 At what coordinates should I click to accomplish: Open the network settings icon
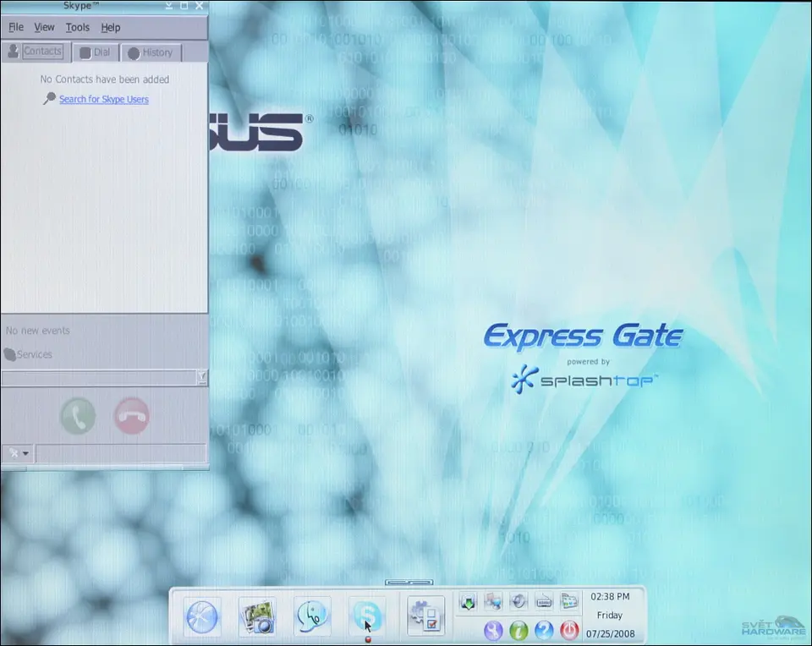coord(493,601)
